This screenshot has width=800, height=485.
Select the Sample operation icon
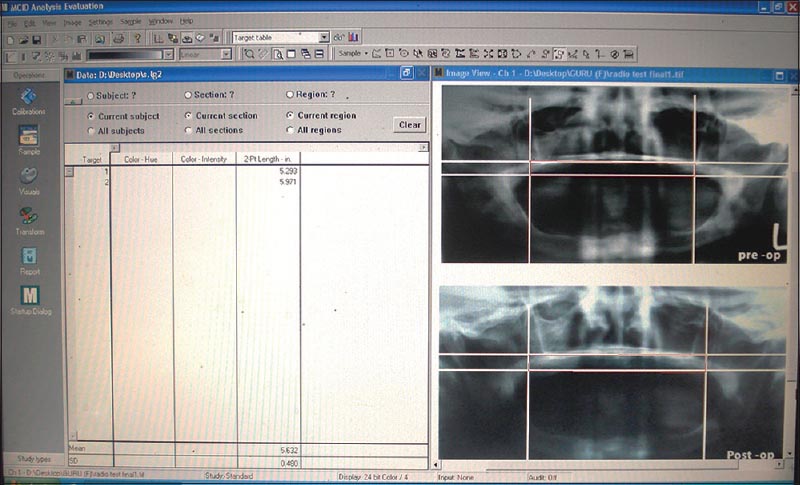click(x=29, y=137)
